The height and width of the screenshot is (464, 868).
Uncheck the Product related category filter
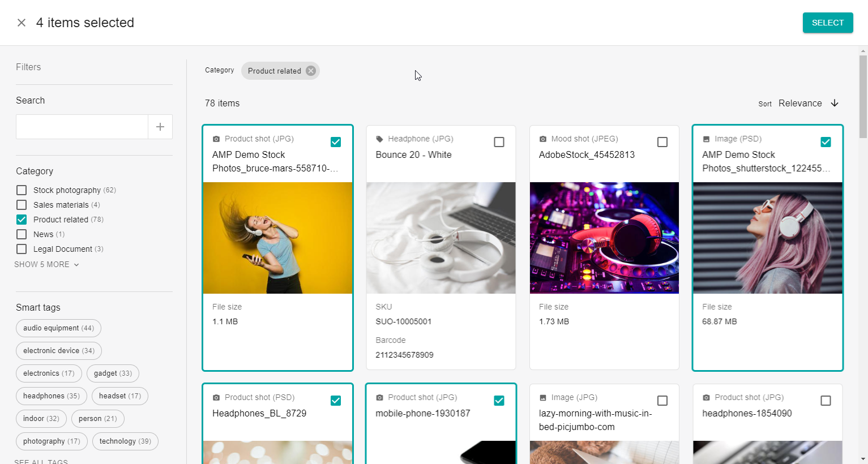22,220
